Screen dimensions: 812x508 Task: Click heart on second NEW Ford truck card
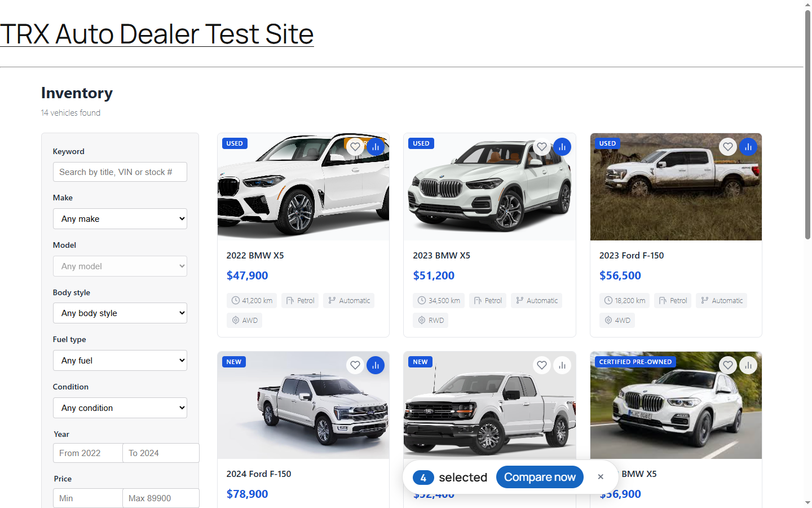point(542,365)
